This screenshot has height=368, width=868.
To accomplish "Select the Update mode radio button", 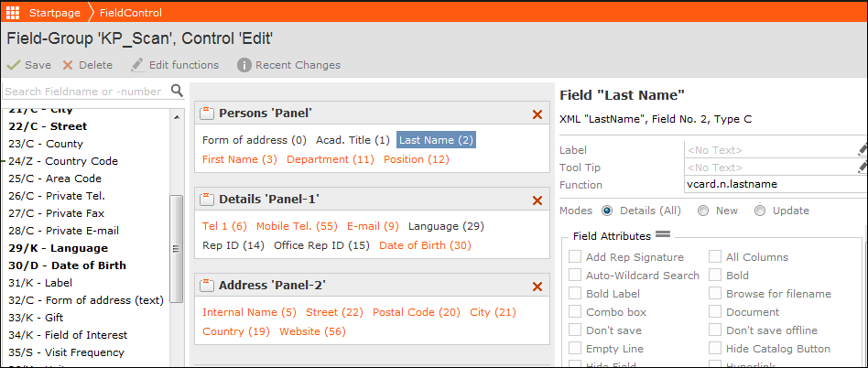I will click(760, 211).
